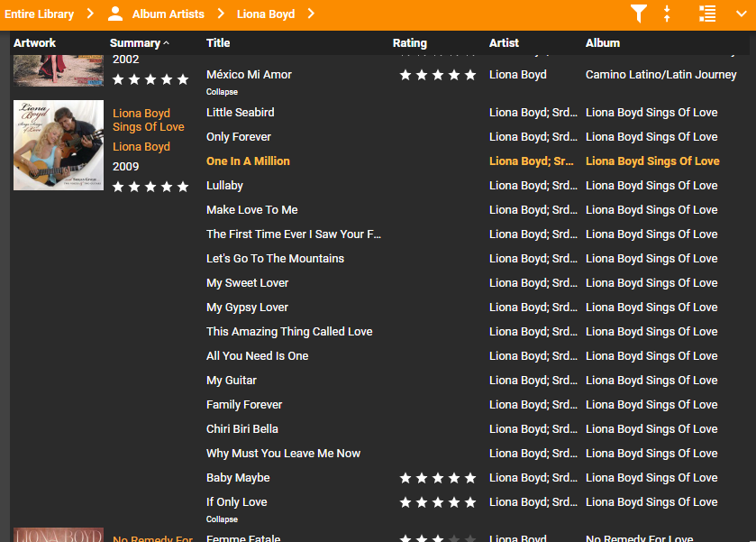Open the Liona Boyd Sings Of Love summary link
The width and height of the screenshot is (756, 542).
click(148, 121)
